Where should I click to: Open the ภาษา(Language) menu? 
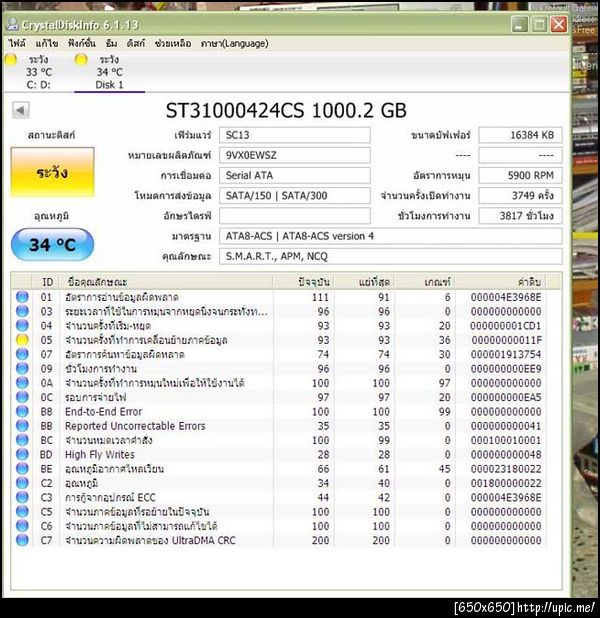(x=235, y=43)
